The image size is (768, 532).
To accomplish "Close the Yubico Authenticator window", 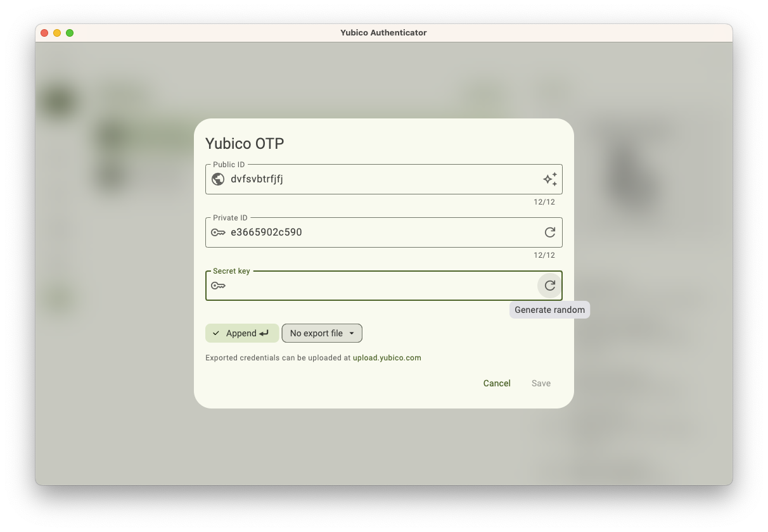I will pyautogui.click(x=44, y=33).
